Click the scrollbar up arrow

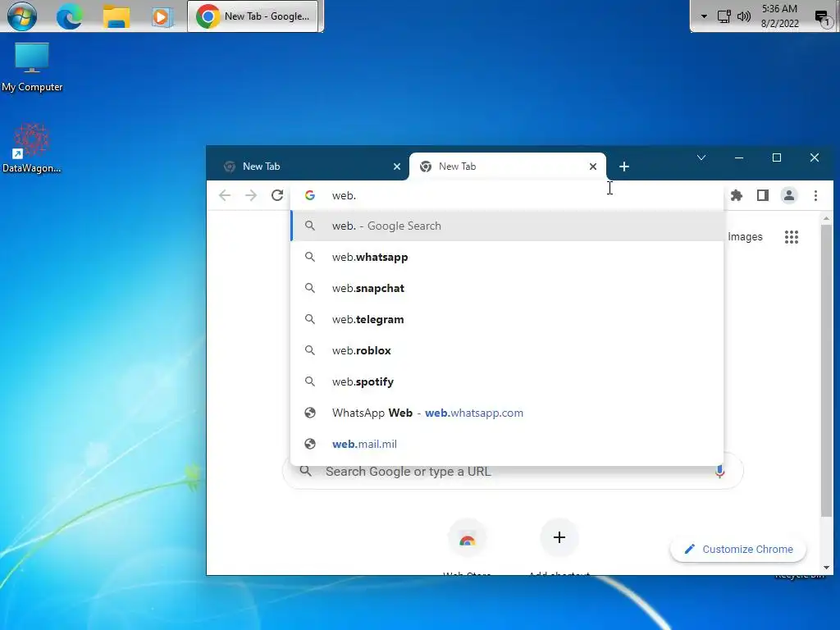[x=826, y=218]
